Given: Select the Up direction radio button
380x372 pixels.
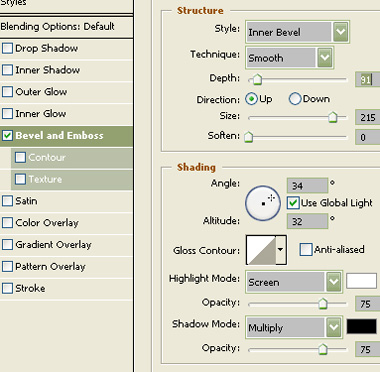Looking at the screenshot, I should click(251, 99).
